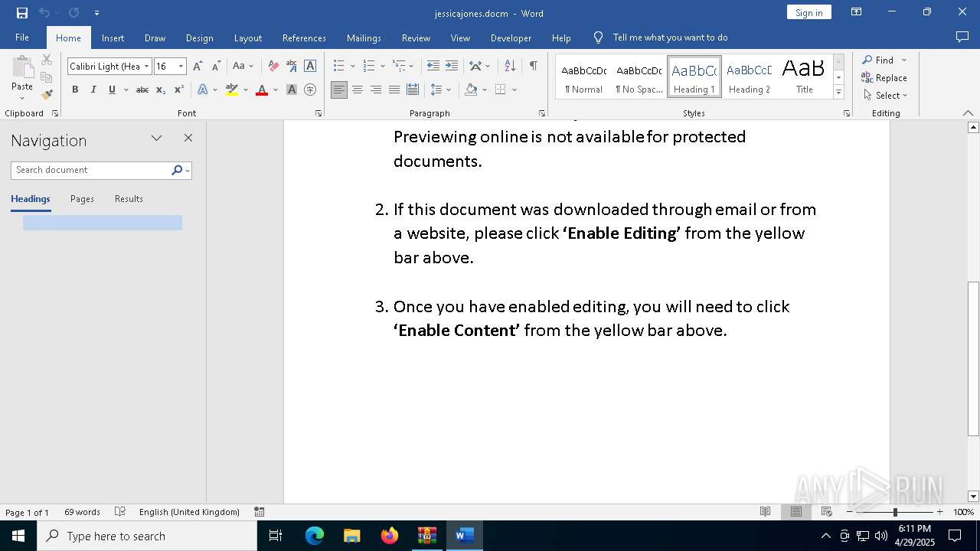Increase the paragraph indent
This screenshot has height=551, width=980.
click(452, 67)
